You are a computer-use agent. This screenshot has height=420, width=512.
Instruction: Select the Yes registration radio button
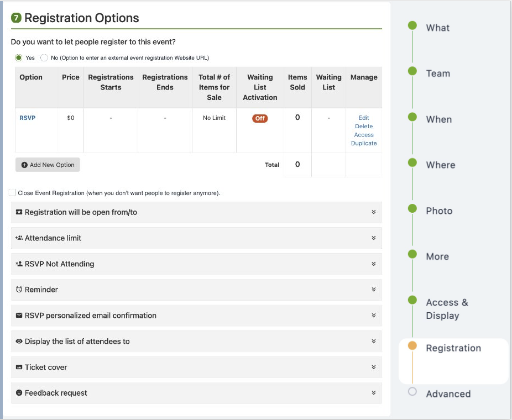(x=18, y=57)
